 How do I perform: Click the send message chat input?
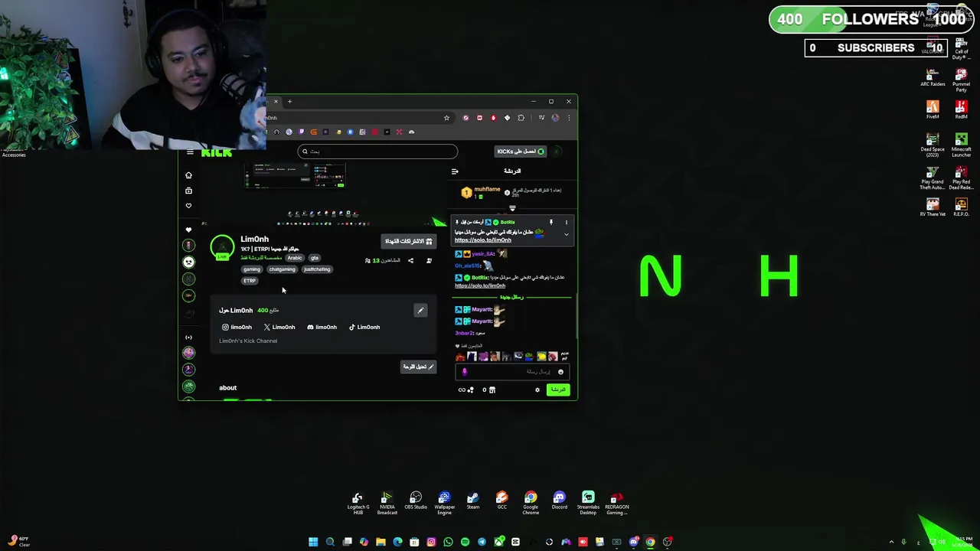pos(511,372)
